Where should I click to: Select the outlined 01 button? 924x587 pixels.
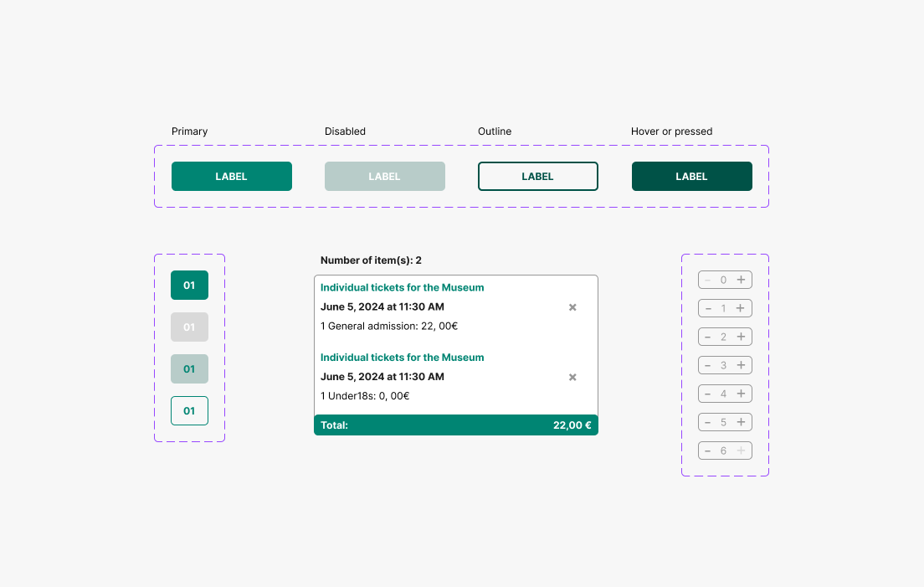coord(189,411)
